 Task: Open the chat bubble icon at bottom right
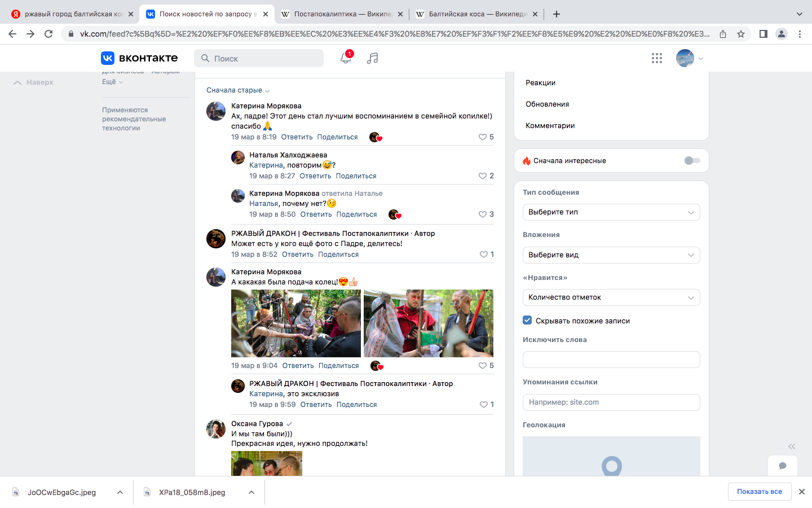pyautogui.click(x=782, y=466)
